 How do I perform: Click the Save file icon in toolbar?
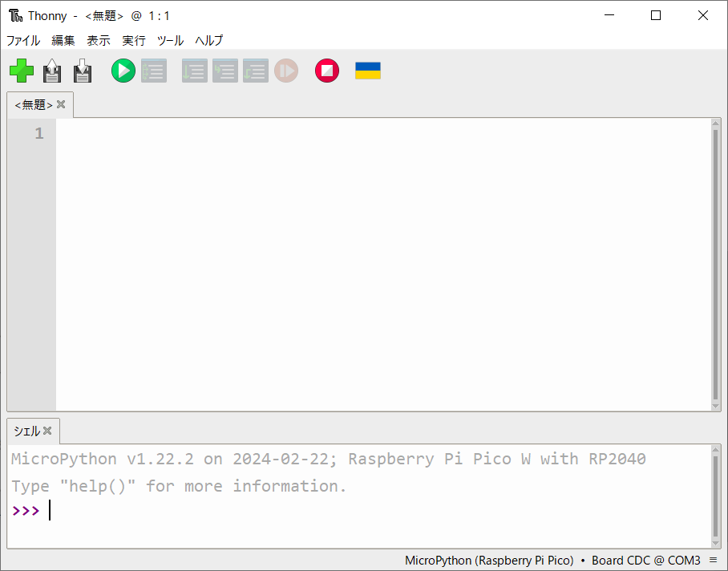(x=83, y=71)
